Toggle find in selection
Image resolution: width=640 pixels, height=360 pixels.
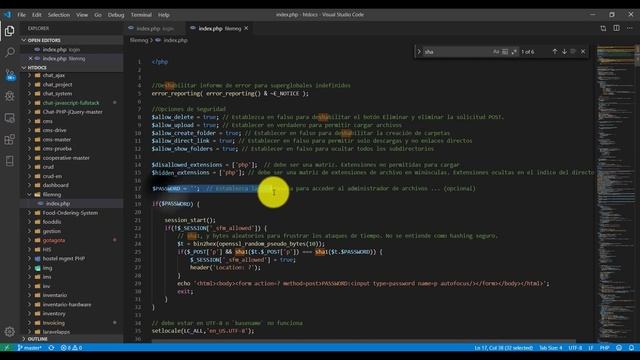[x=573, y=52]
